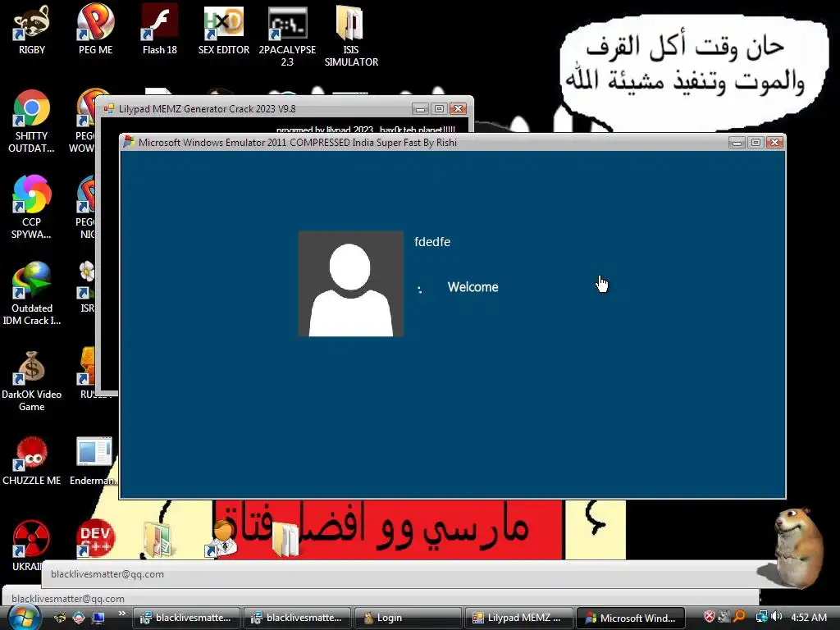Viewport: 840px width, 630px height.
Task: Close the Lilypad MEMZ Generator window
Action: point(458,109)
